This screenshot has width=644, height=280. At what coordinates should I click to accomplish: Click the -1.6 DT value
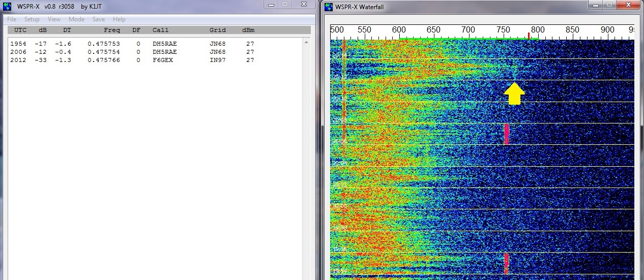(63, 44)
